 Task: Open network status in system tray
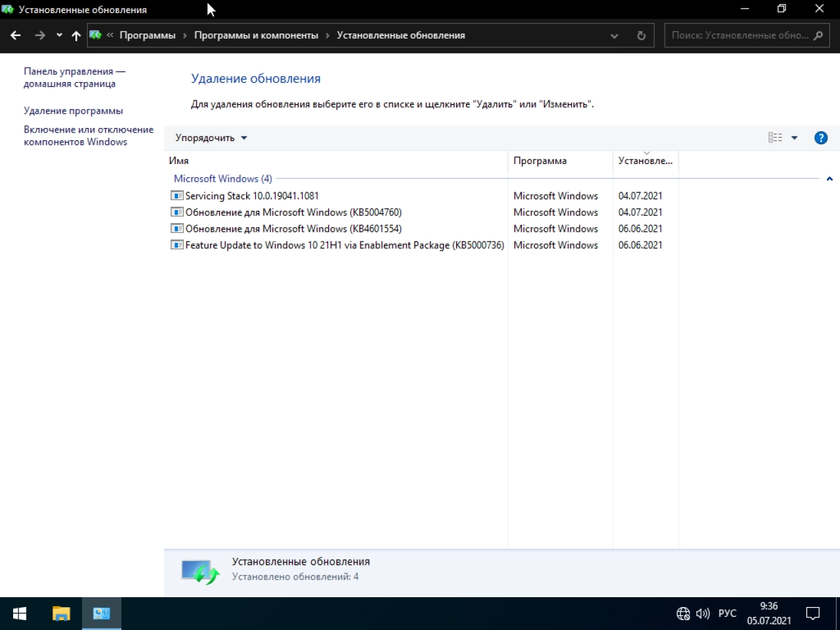tap(683, 614)
